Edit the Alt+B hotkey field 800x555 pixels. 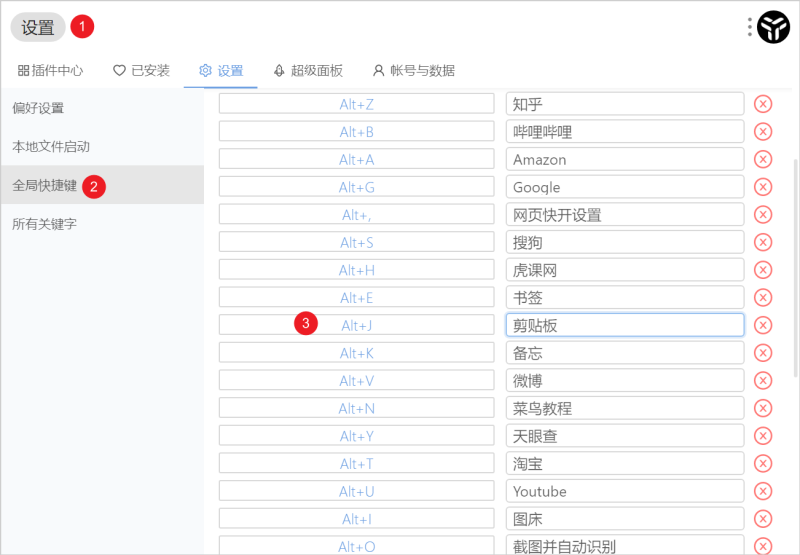click(x=357, y=131)
